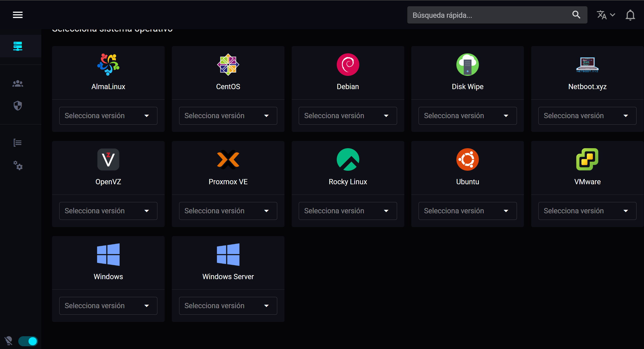Click the Windows Server logo
Screen dimensions: 644x349
228,255
